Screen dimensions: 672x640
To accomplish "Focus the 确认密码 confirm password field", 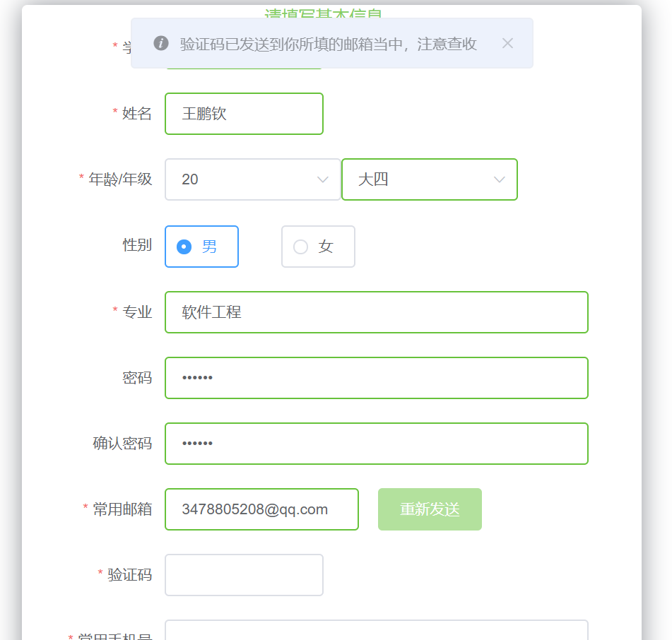I will [376, 444].
